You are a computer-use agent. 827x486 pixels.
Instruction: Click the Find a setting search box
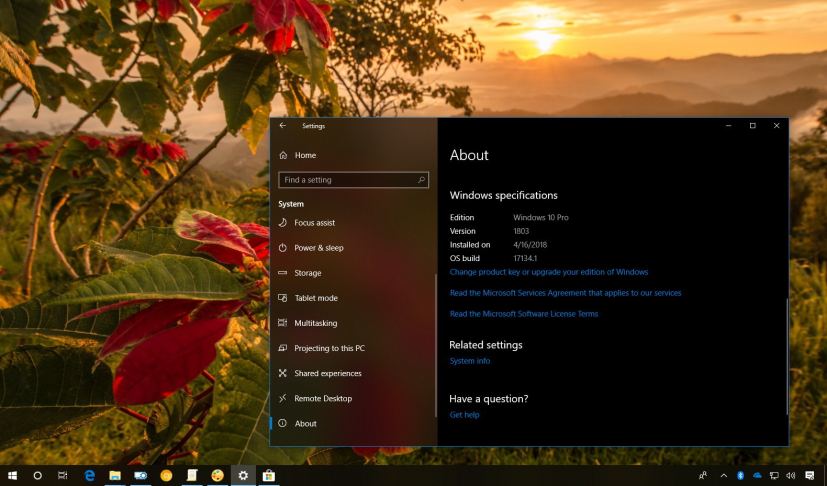[x=353, y=180]
